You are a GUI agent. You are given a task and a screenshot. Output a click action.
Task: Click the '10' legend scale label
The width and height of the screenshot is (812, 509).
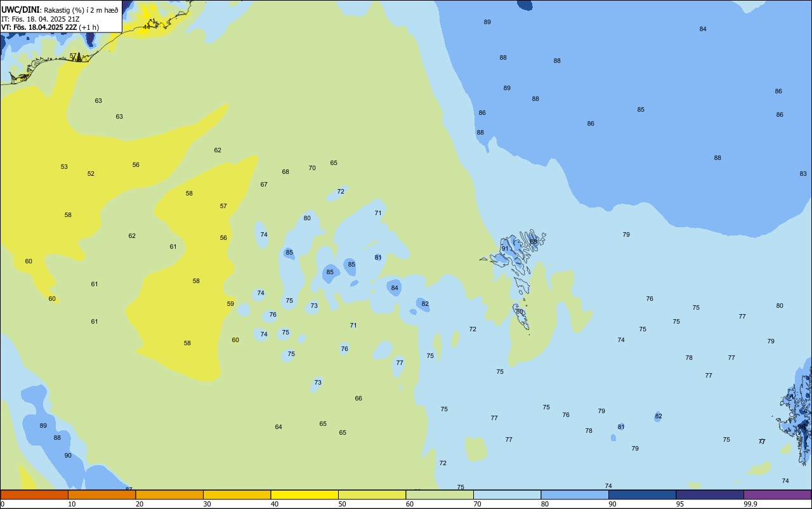coord(72,504)
